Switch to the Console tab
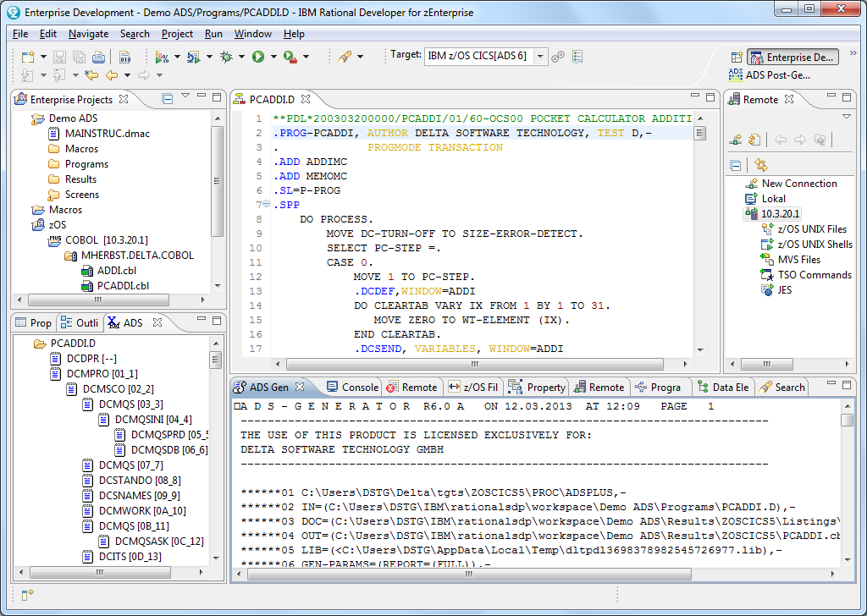Viewport: 867px width, 616px height. click(353, 388)
